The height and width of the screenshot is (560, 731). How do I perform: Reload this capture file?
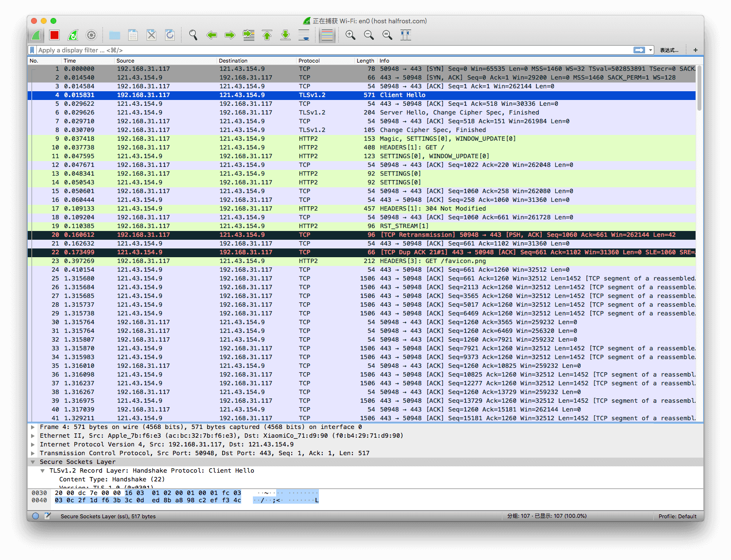click(x=170, y=35)
